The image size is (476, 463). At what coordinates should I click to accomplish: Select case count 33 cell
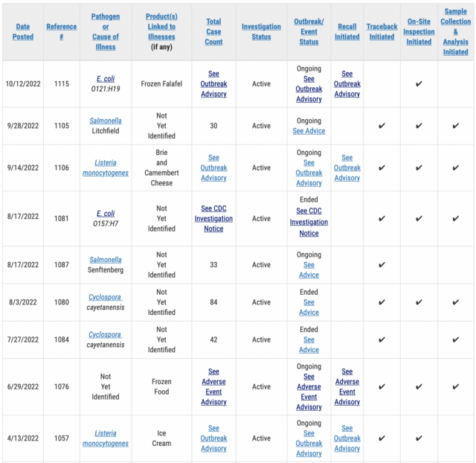(213, 265)
